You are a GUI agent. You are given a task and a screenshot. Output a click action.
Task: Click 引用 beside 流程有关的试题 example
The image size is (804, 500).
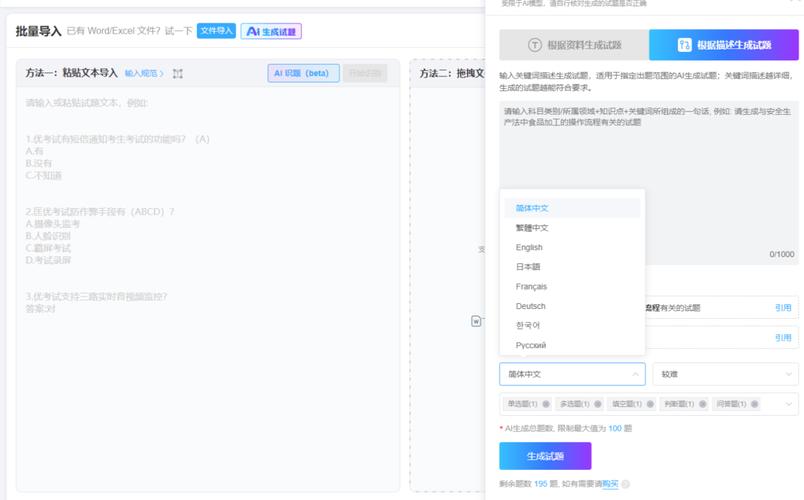(x=782, y=308)
